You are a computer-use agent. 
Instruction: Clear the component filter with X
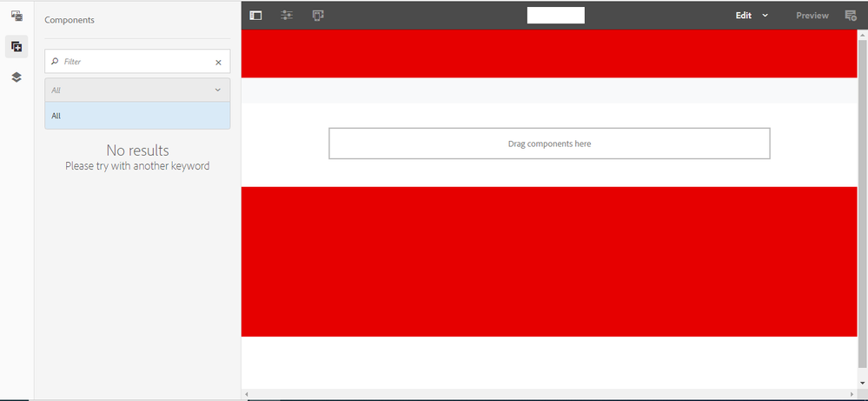218,63
